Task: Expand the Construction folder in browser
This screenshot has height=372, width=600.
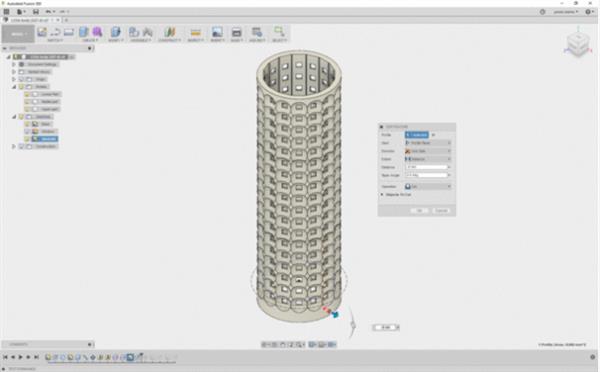Action: tap(14, 146)
